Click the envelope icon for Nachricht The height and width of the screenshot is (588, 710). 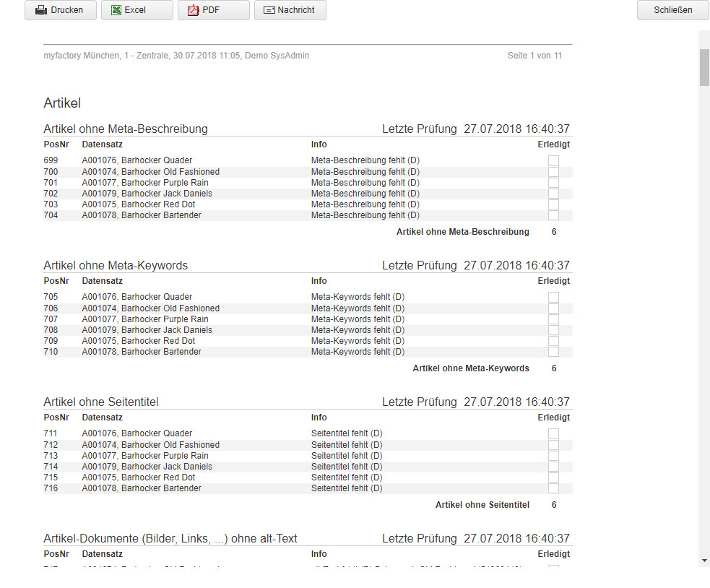click(269, 10)
